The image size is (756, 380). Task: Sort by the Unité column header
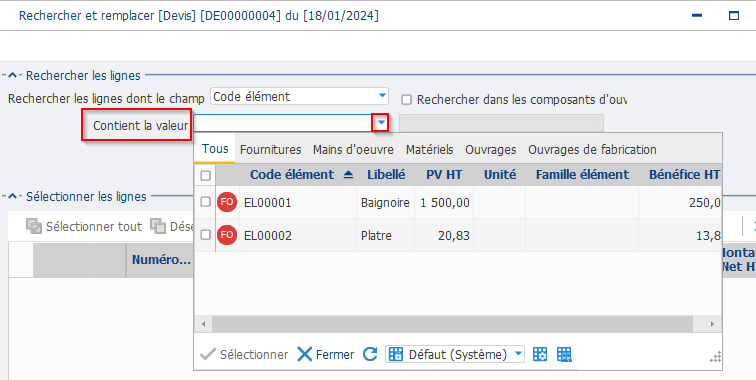point(500,175)
